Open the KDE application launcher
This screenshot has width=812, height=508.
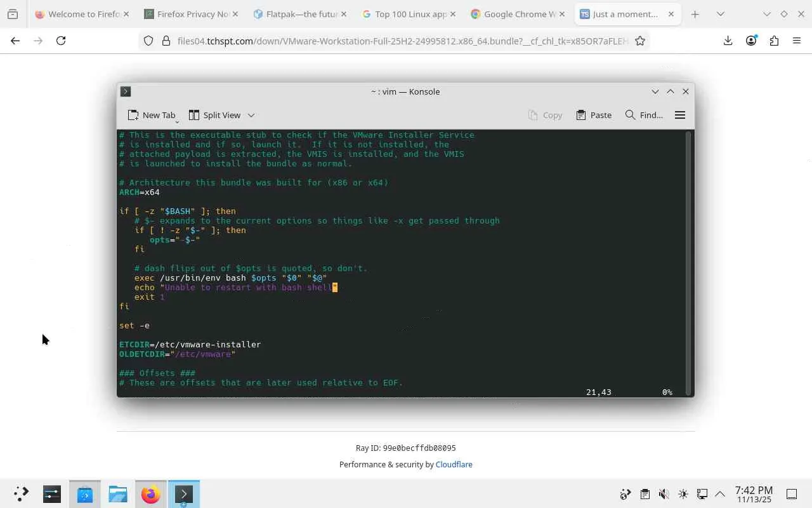(21, 494)
